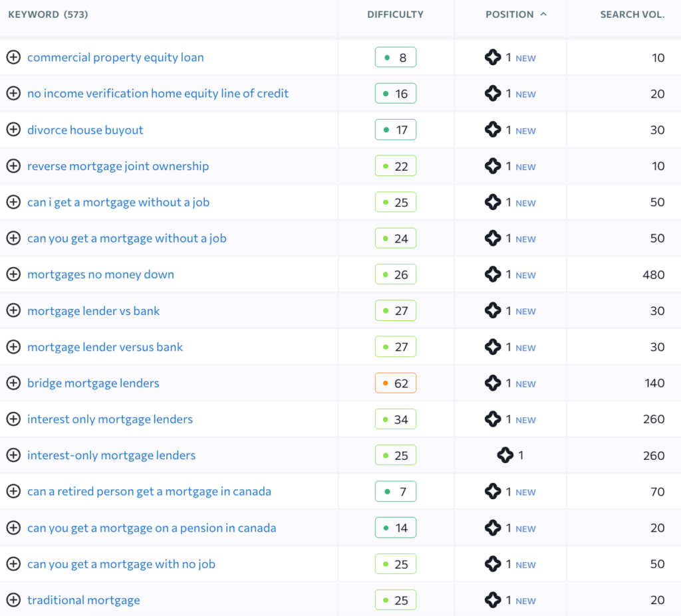681x616 pixels.
Task: Sort table by Difficulty header
Action: (395, 15)
